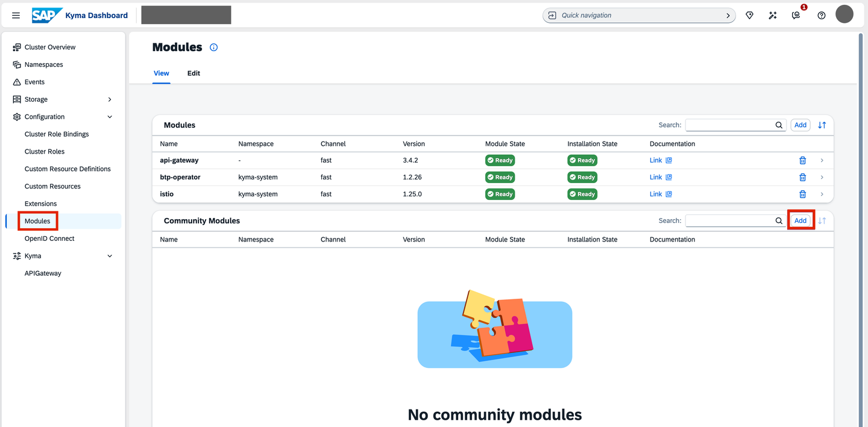Screen dimensions: 868x427
Task: Click istio Installation State Ready badge
Action: point(582,194)
